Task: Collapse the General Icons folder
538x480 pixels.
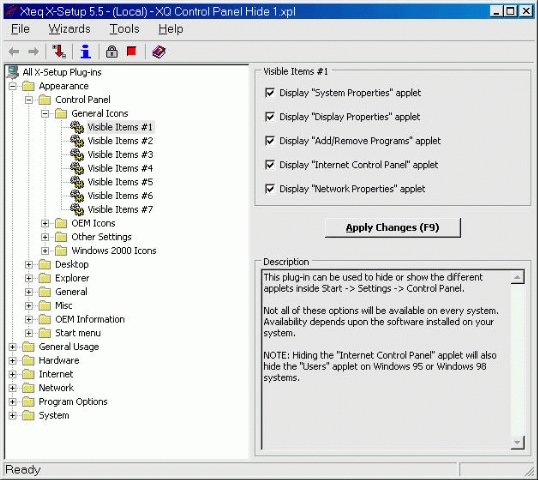Action: [x=45, y=114]
